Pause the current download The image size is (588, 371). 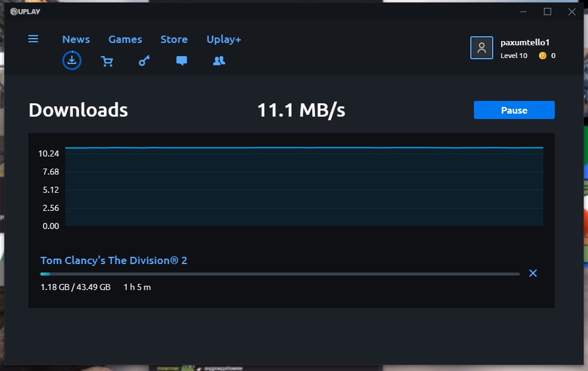514,110
